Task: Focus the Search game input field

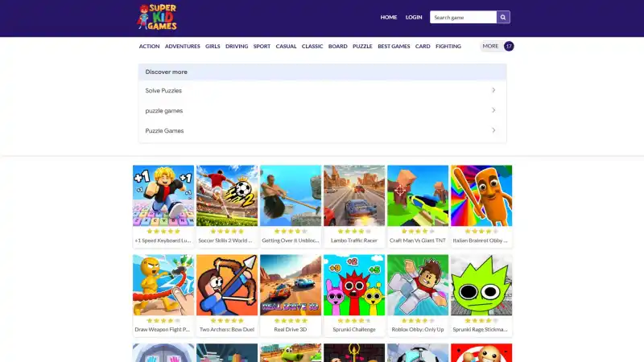Action: pyautogui.click(x=463, y=17)
